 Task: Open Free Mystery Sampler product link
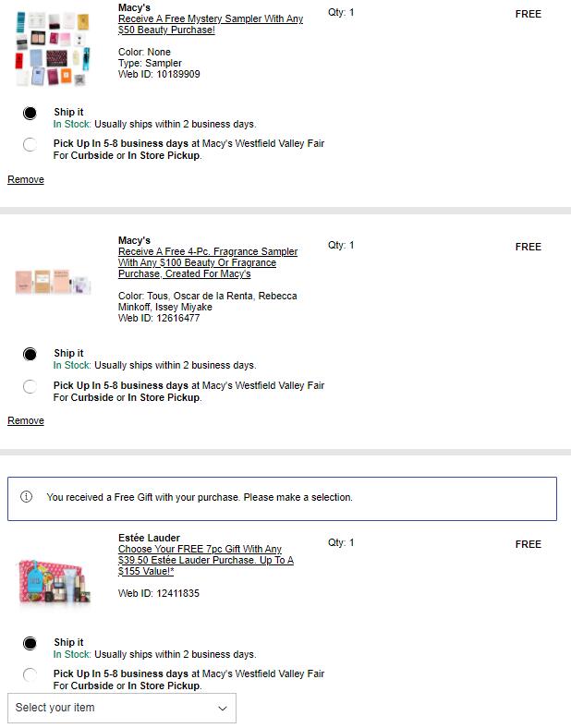point(210,24)
